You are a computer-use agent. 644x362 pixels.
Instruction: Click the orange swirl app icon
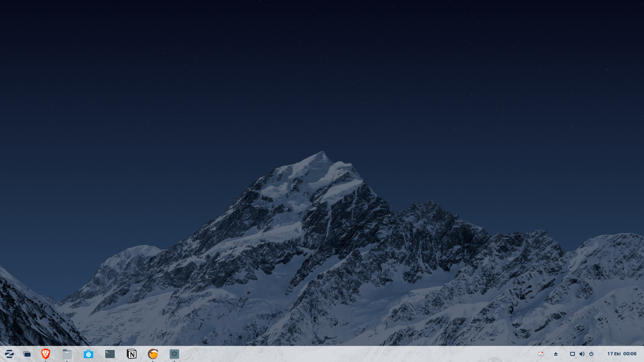coord(153,354)
